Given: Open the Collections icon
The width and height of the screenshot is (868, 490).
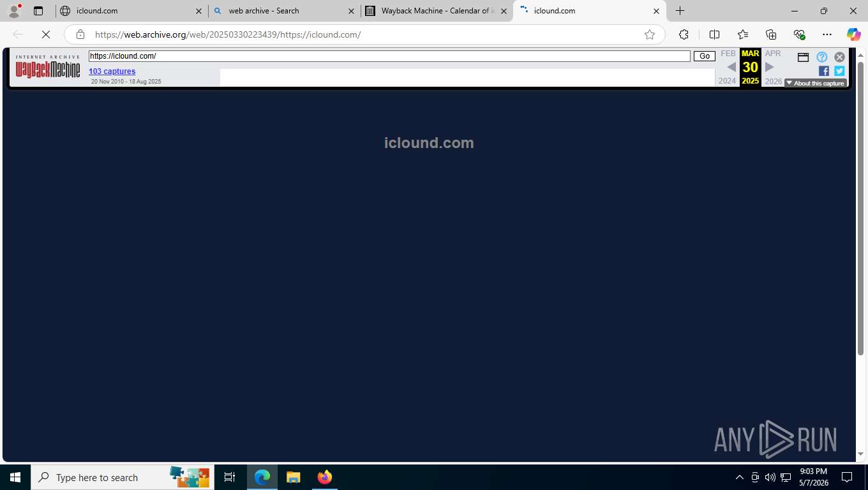Looking at the screenshot, I should pyautogui.click(x=771, y=34).
